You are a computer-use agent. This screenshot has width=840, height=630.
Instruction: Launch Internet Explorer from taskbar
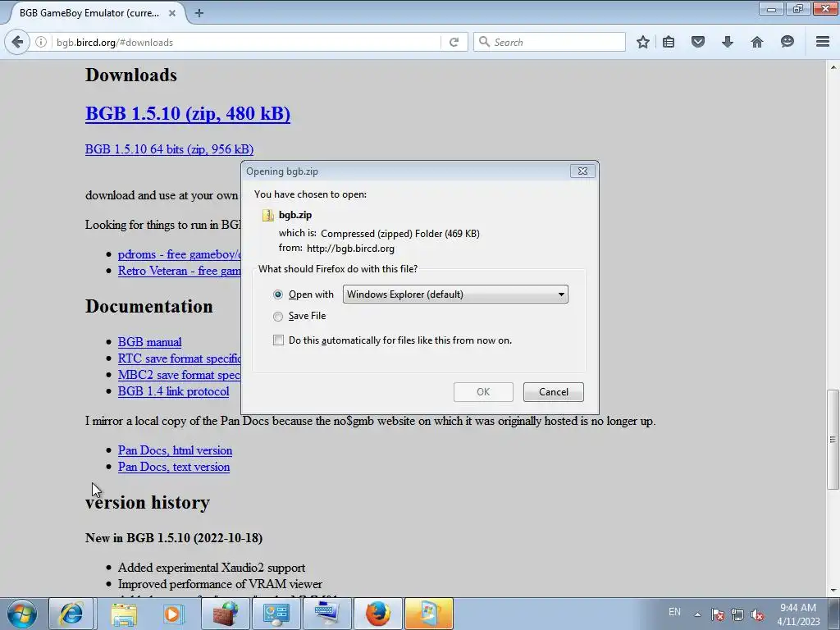pos(71,614)
